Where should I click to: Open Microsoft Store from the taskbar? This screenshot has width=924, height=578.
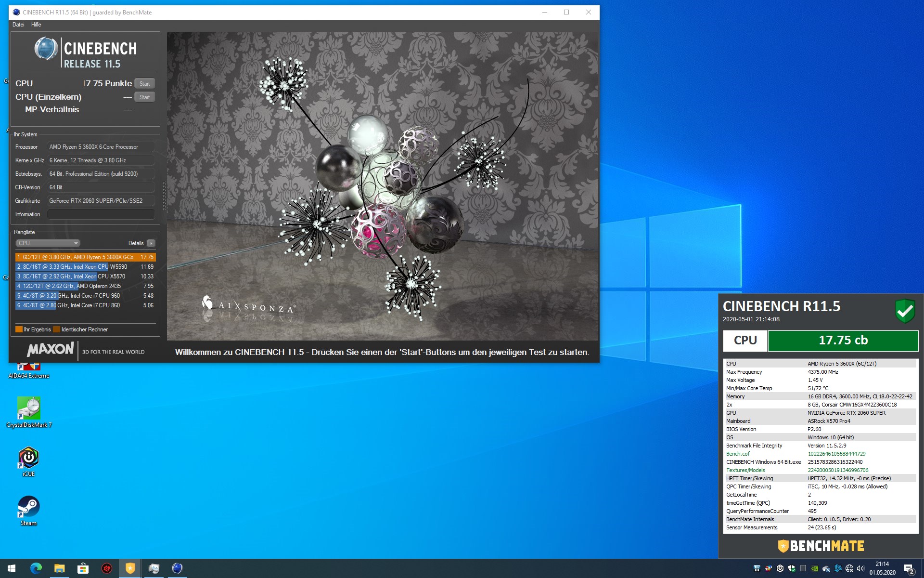coord(83,568)
